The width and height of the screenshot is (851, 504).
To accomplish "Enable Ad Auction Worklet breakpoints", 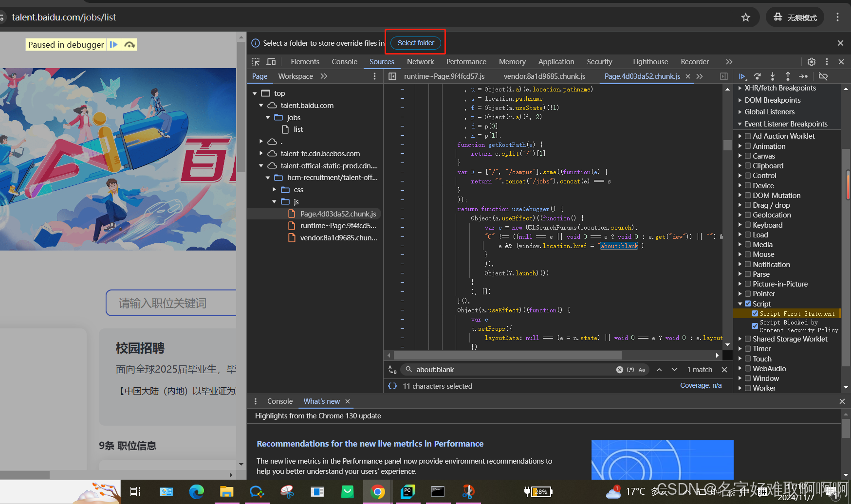I will click(x=748, y=136).
